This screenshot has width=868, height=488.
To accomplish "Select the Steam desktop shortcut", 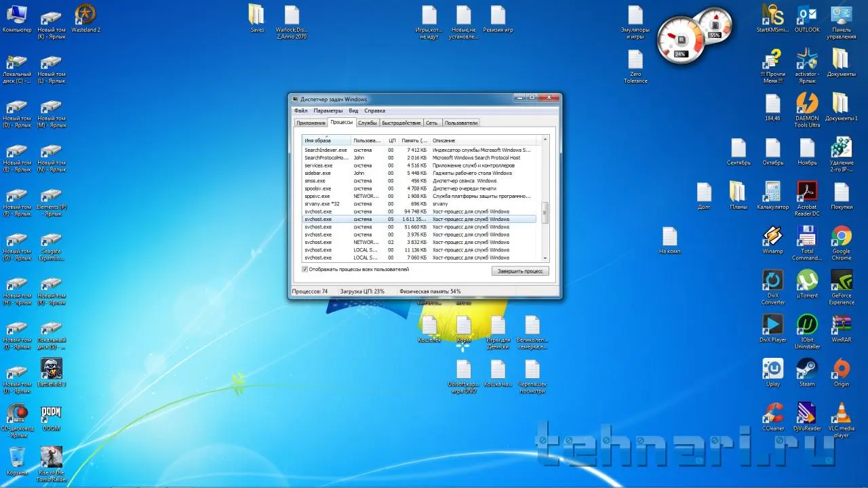I will 807,369.
